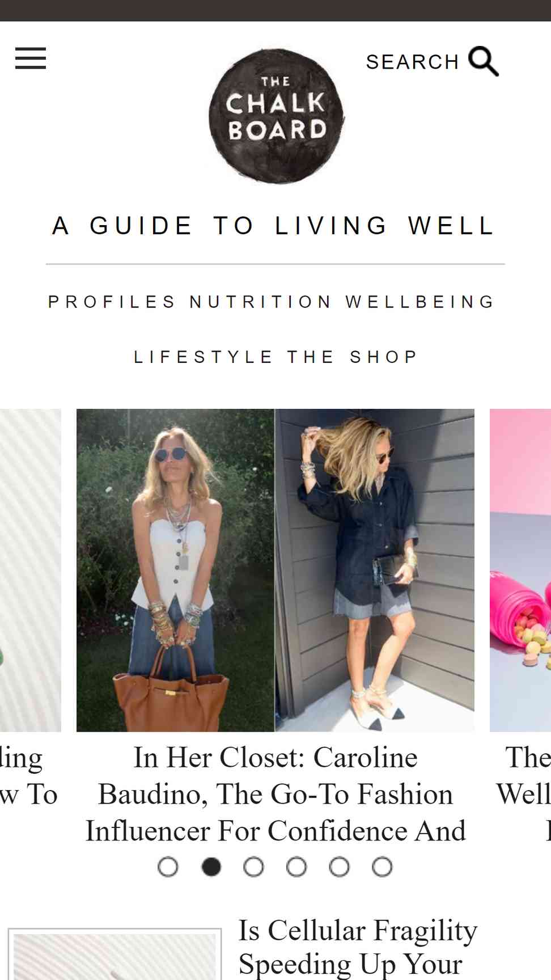Click the SEARCH text label
Screen dimensions: 551x980
coord(413,62)
